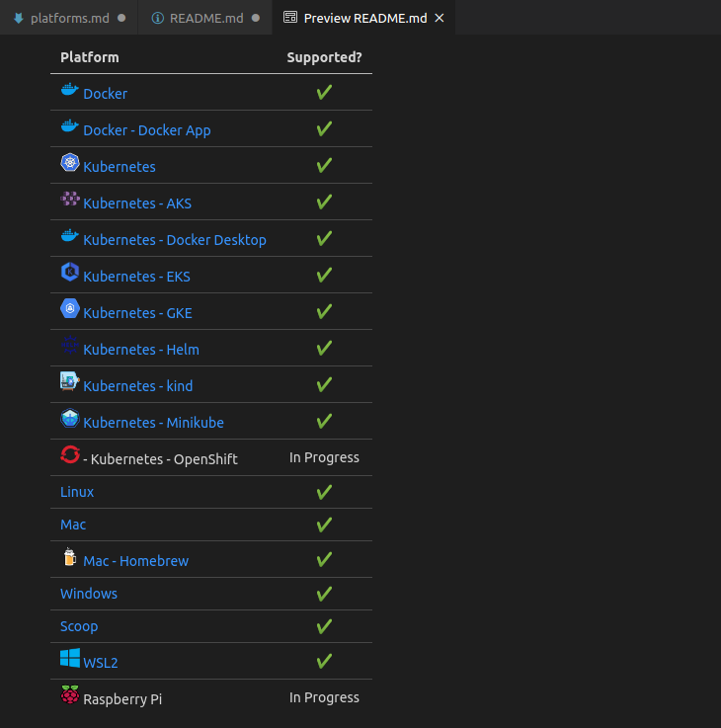Click unsaved dot on platforms.md tab
Screen dimensions: 721x728
tap(121, 18)
